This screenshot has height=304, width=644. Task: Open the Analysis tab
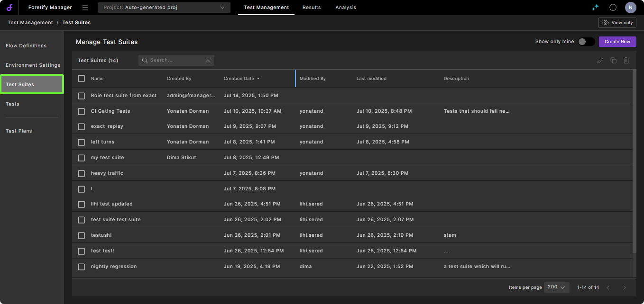346,8
